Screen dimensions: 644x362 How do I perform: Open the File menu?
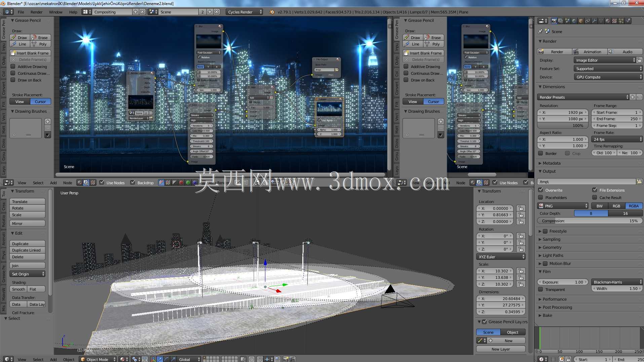[x=21, y=12]
